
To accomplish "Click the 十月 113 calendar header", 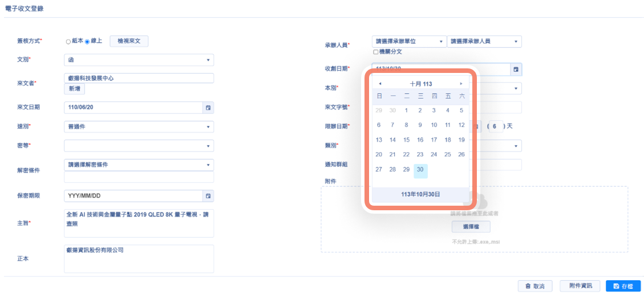I will tap(420, 84).
